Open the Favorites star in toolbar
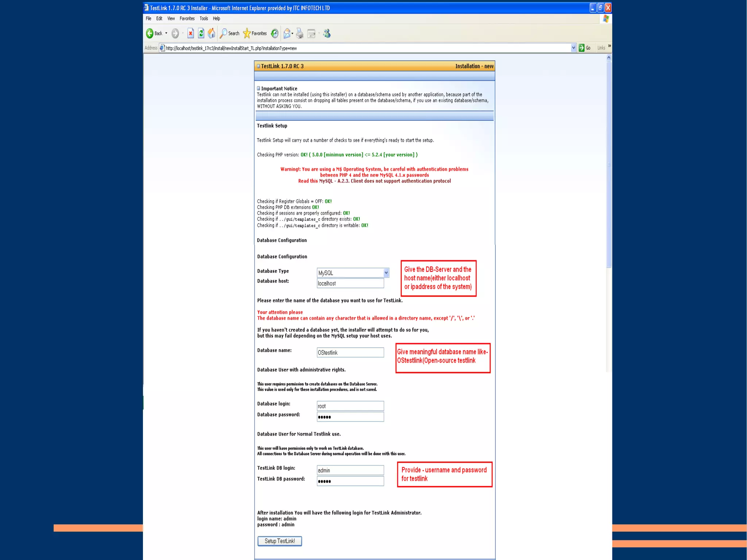747x560 pixels. [255, 34]
